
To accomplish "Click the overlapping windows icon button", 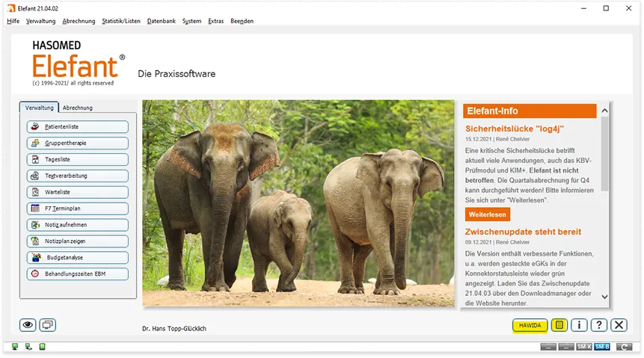I will click(48, 325).
